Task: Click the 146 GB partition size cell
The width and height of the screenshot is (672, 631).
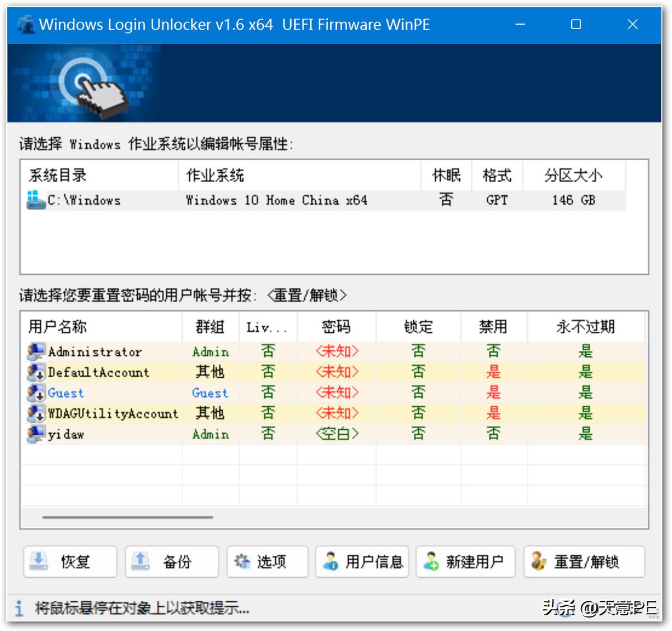Action: [x=574, y=200]
